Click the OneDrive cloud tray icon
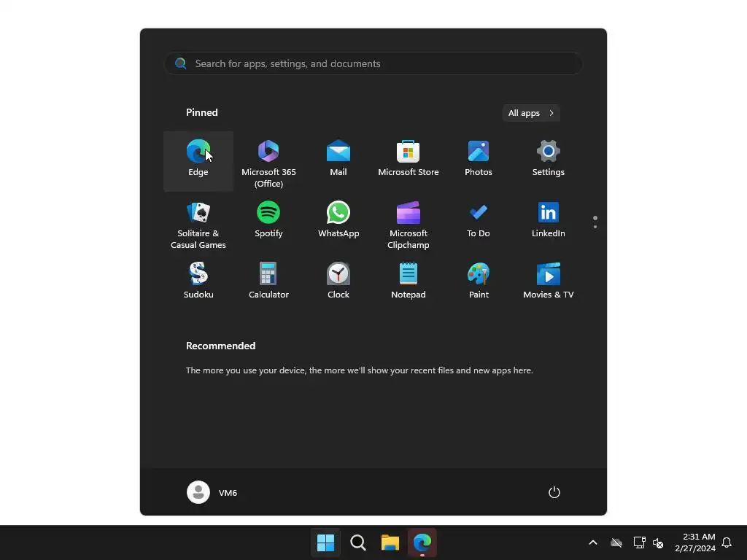 (616, 542)
